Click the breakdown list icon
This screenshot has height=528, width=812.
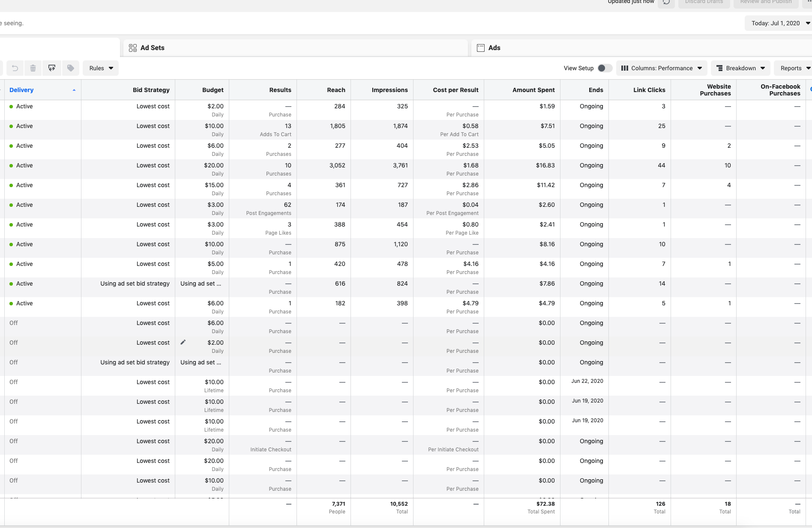pyautogui.click(x=720, y=68)
